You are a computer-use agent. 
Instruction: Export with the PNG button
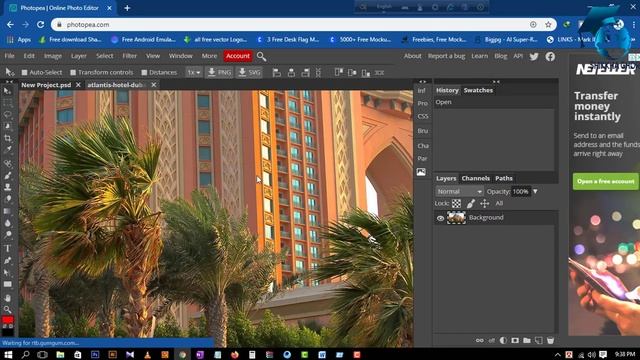(x=219, y=72)
